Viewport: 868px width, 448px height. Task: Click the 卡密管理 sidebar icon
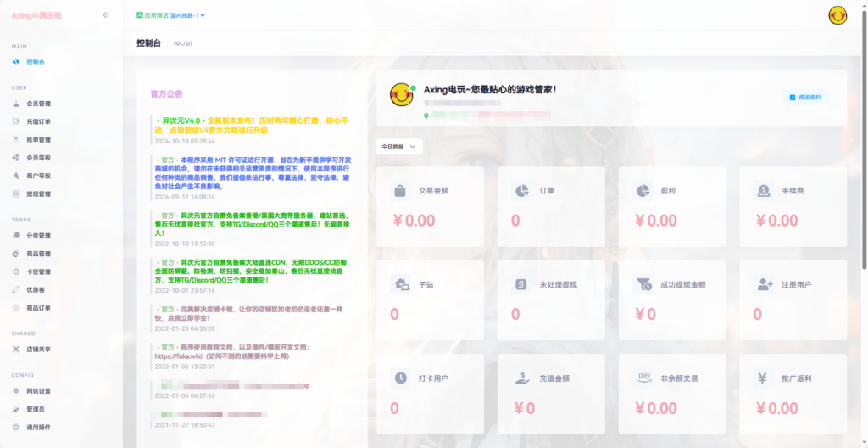point(16,272)
